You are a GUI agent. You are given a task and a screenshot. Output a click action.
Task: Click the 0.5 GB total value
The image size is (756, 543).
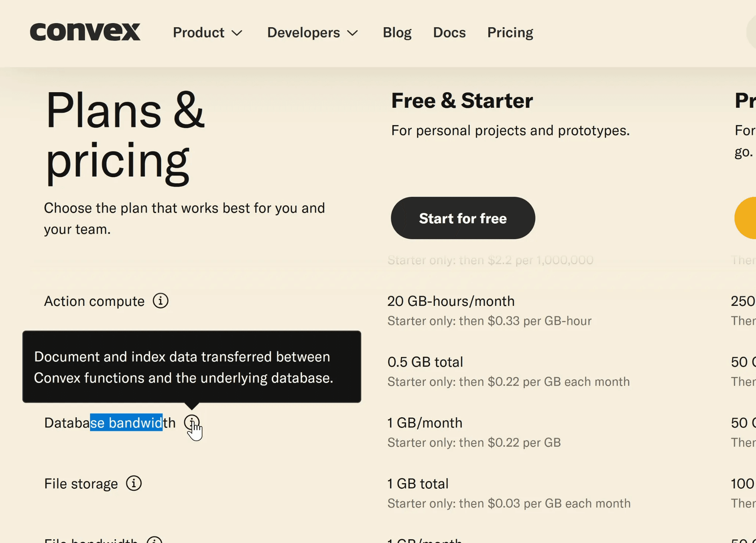tap(425, 362)
